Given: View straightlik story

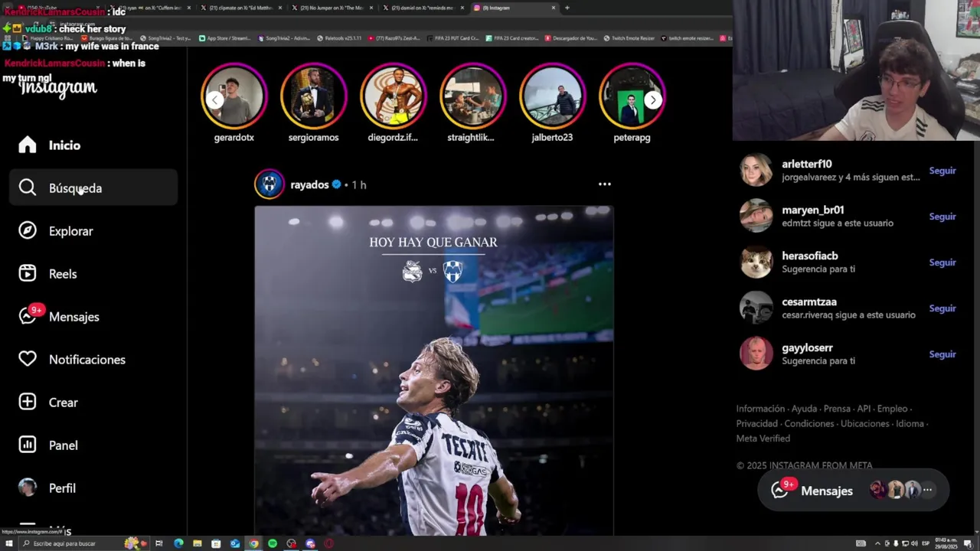Looking at the screenshot, I should pos(472,96).
